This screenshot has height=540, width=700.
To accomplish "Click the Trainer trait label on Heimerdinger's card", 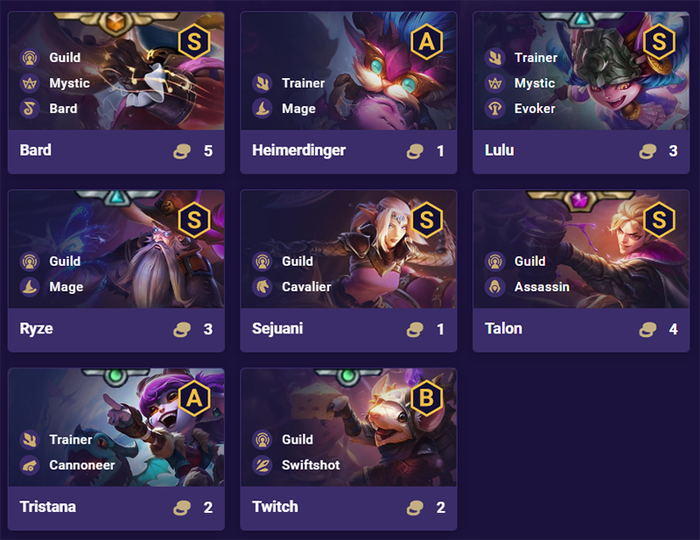I will pos(303,83).
